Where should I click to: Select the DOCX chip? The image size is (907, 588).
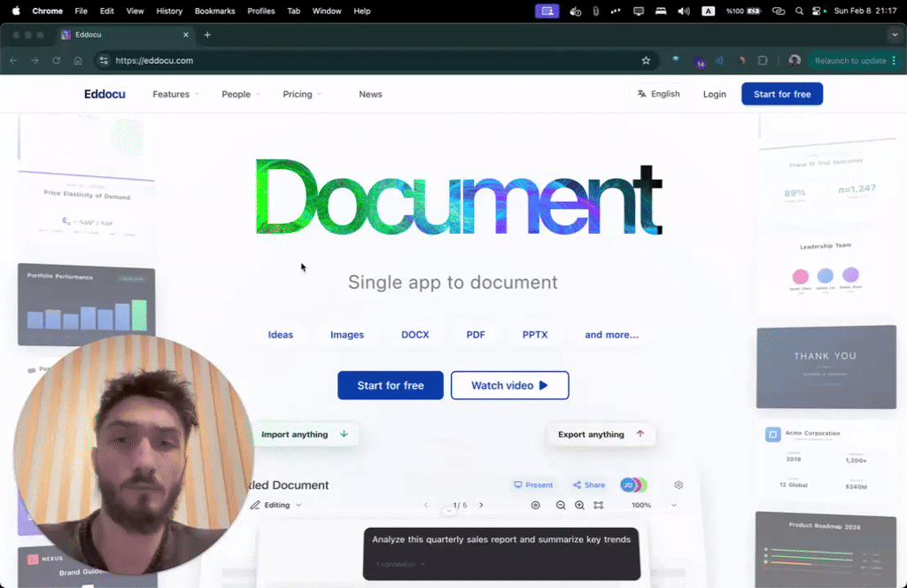[x=415, y=335]
